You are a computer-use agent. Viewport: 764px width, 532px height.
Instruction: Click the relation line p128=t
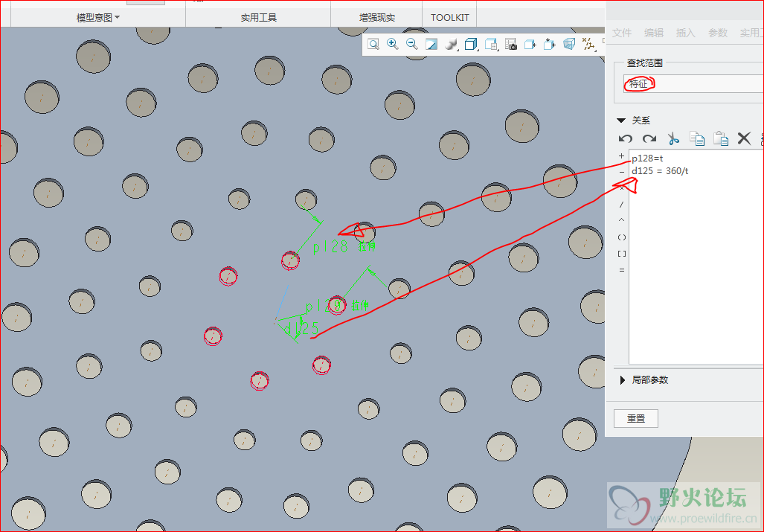pyautogui.click(x=647, y=158)
